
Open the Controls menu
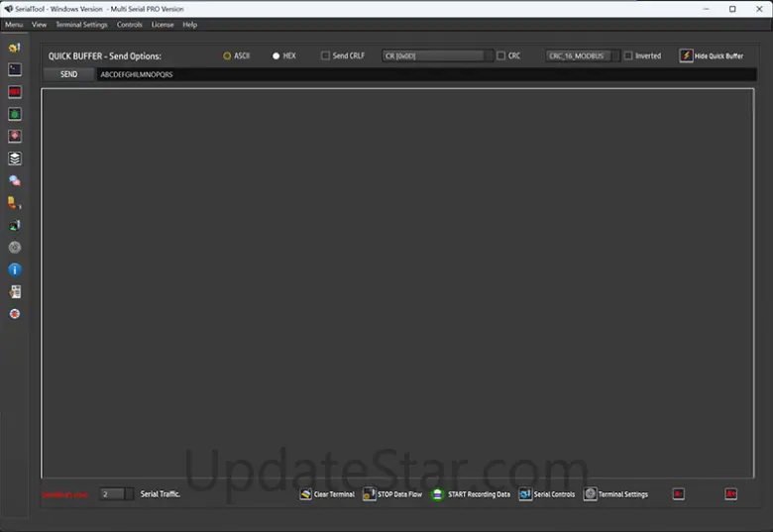click(x=129, y=25)
